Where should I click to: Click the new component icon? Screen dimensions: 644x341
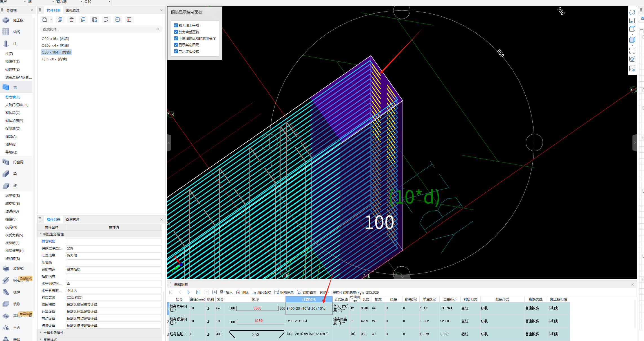(45, 20)
